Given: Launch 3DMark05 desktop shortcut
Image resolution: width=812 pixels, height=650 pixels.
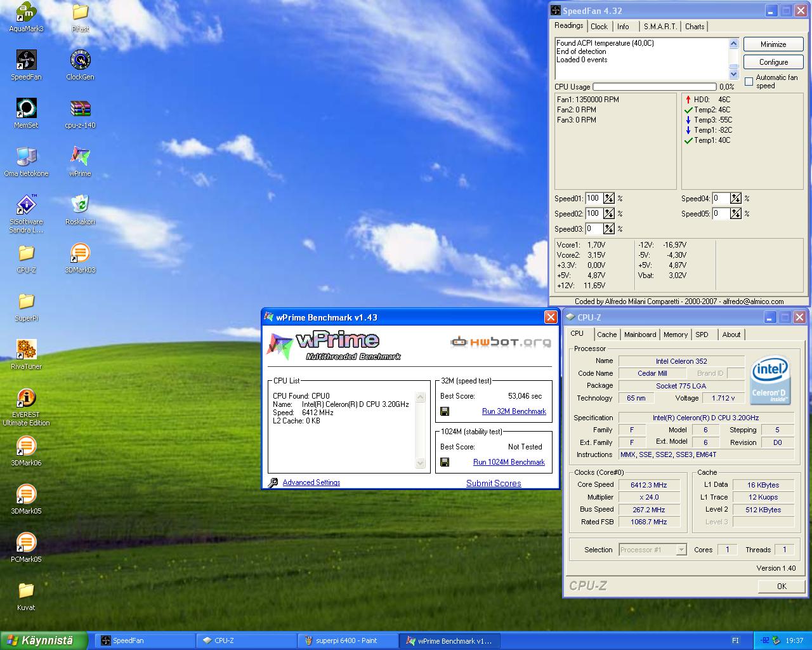Looking at the screenshot, I should coord(26,499).
